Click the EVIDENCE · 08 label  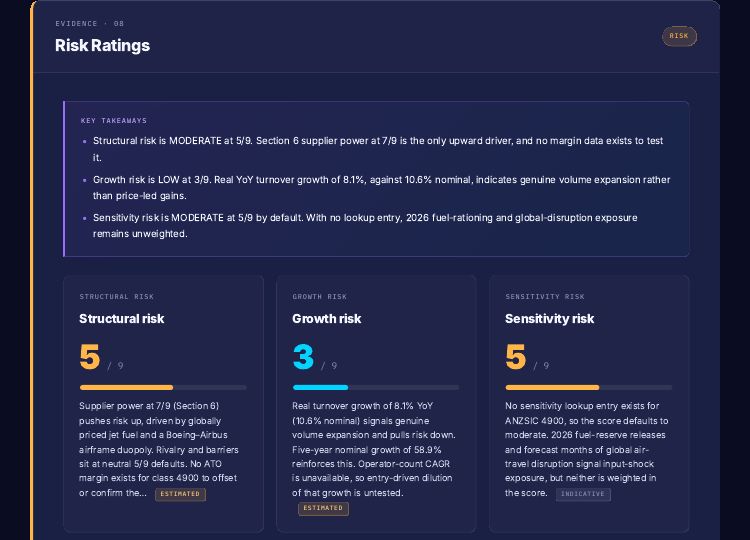[x=89, y=23]
